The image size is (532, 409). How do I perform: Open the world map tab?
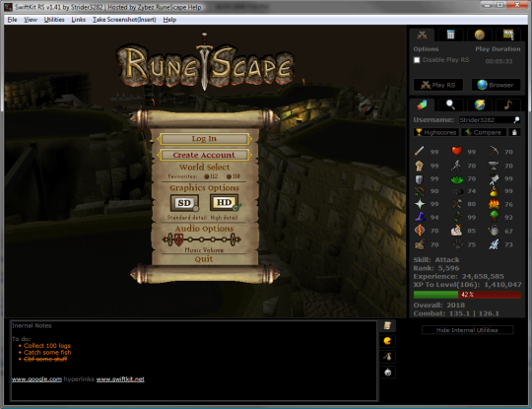tap(508, 34)
